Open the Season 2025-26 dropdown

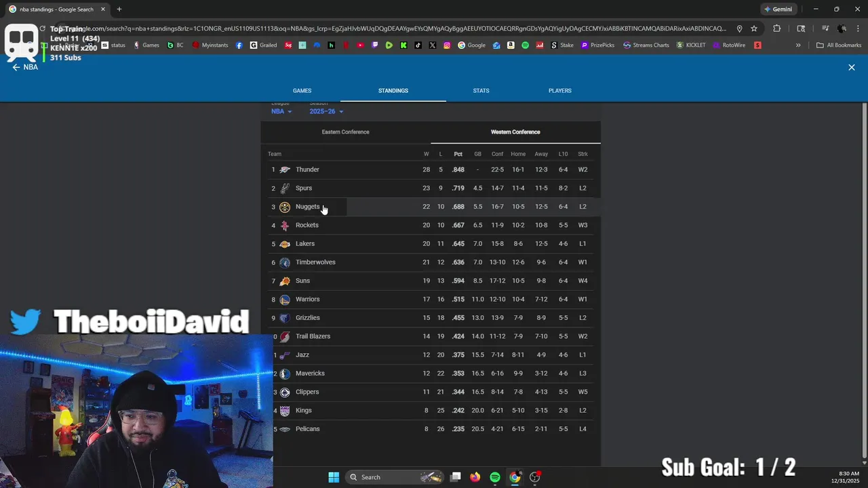coord(326,111)
